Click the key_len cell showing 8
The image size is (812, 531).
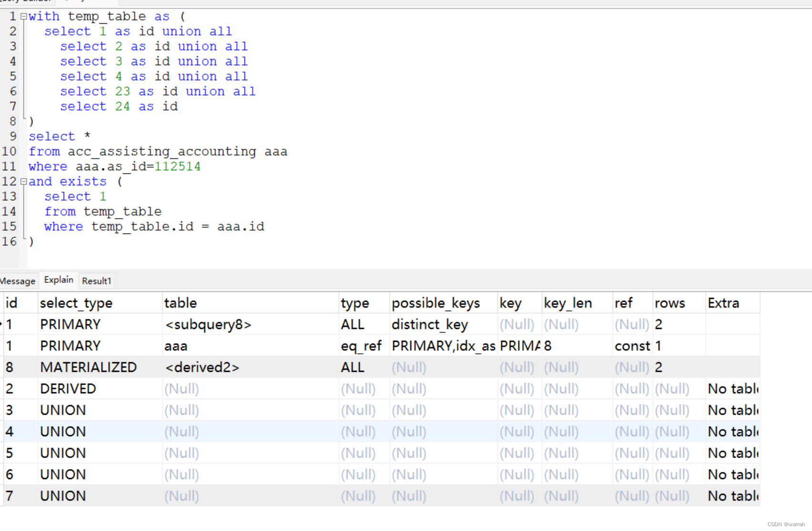coord(577,346)
